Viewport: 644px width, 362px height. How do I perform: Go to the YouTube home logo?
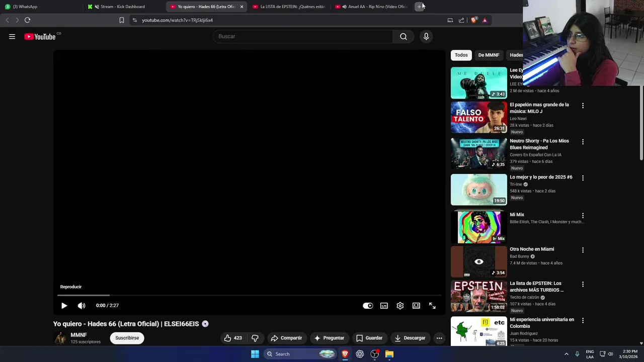(40, 36)
